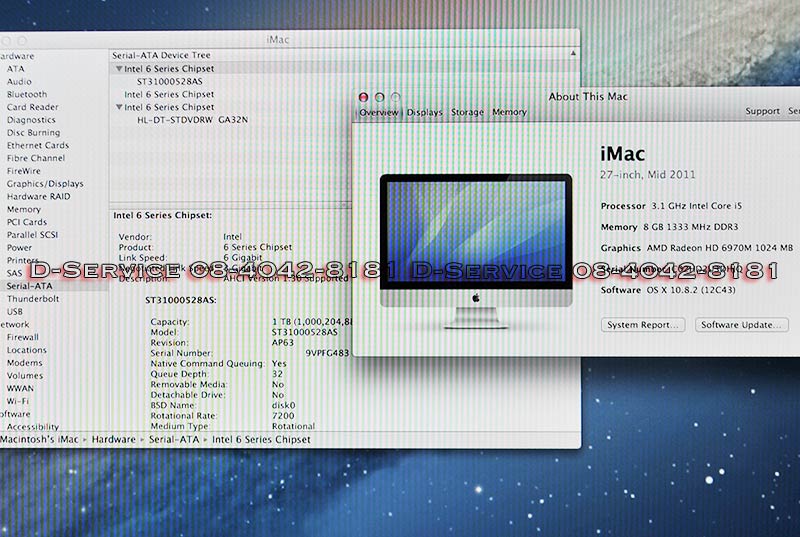Select HL-DT-STDVDRW GA32N drive

192,119
